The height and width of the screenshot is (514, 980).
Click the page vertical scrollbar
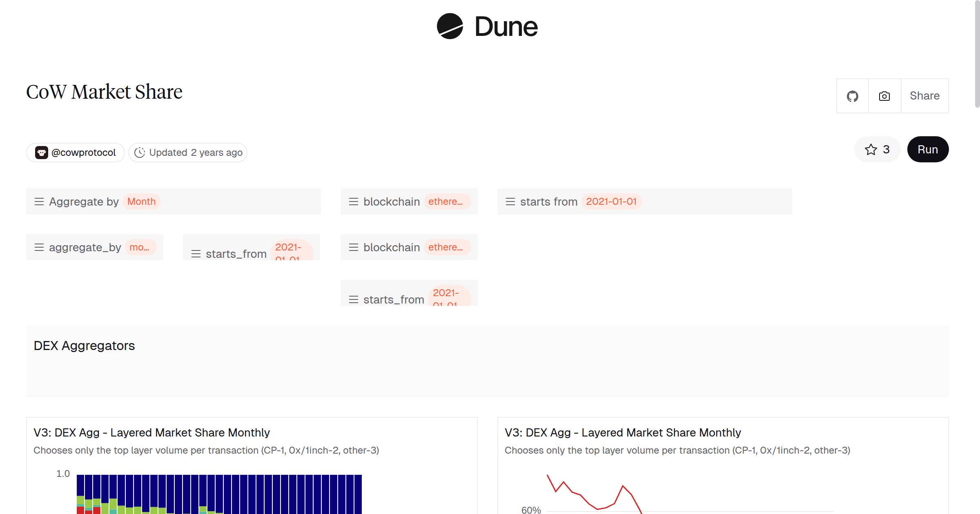[977, 53]
